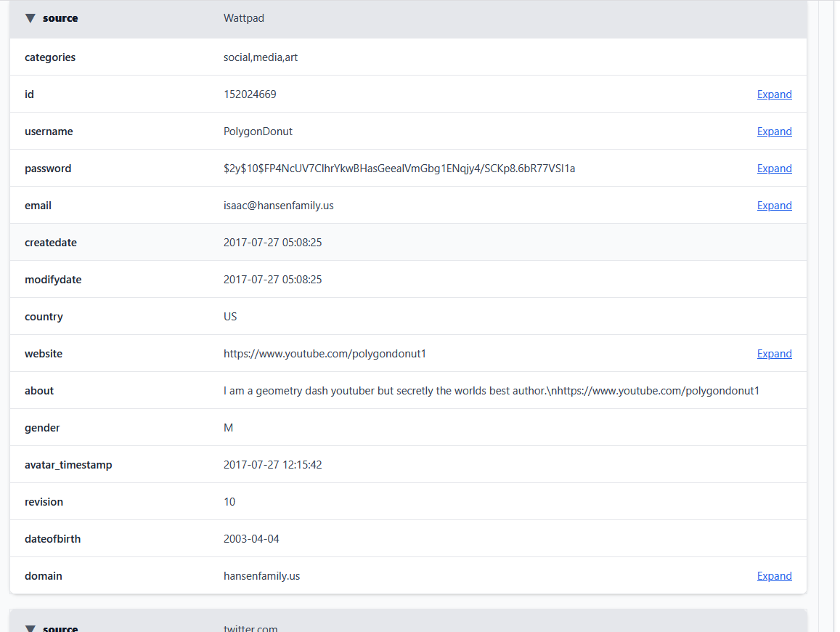
Task: Open Expand link beside the password hash
Action: [774, 169]
